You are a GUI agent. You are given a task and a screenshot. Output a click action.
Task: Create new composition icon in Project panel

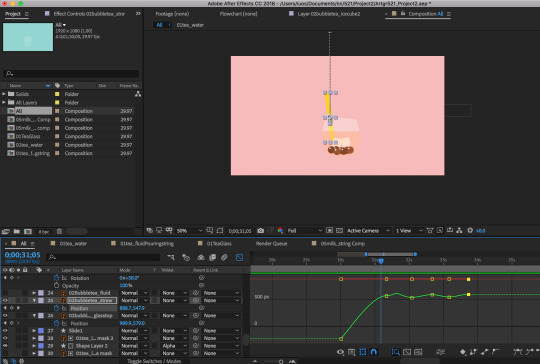pyautogui.click(x=28, y=231)
